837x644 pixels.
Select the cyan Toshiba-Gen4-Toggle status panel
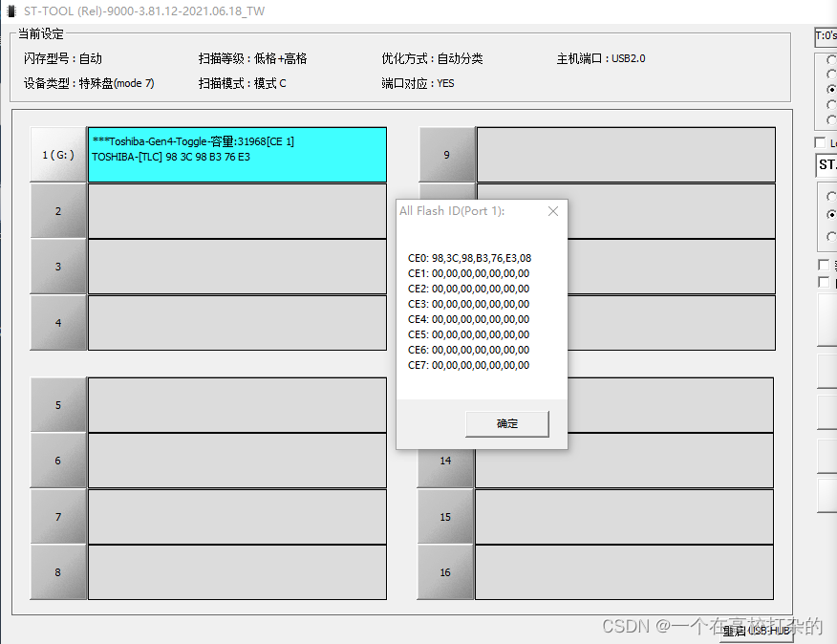(x=237, y=155)
